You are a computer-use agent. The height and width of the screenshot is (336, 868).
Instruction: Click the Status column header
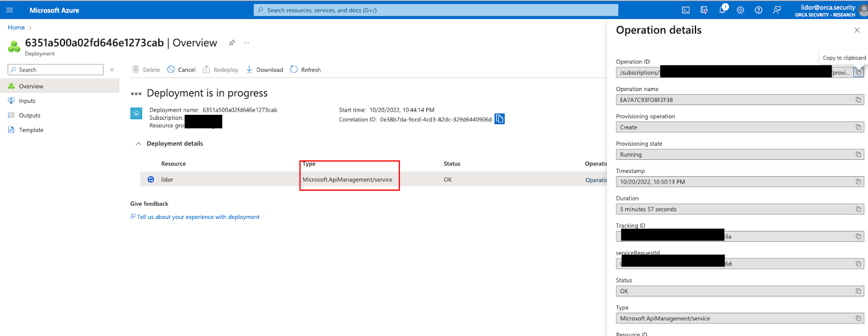[452, 164]
